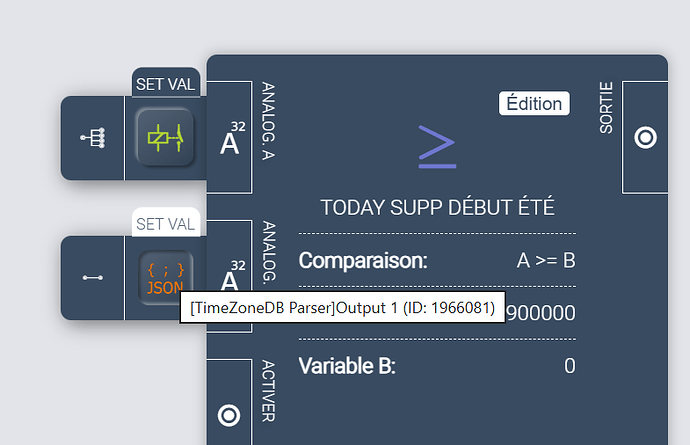Click the vertical ACTIVER label
Image resolution: width=690 pixels, height=445 pixels.
click(x=267, y=390)
